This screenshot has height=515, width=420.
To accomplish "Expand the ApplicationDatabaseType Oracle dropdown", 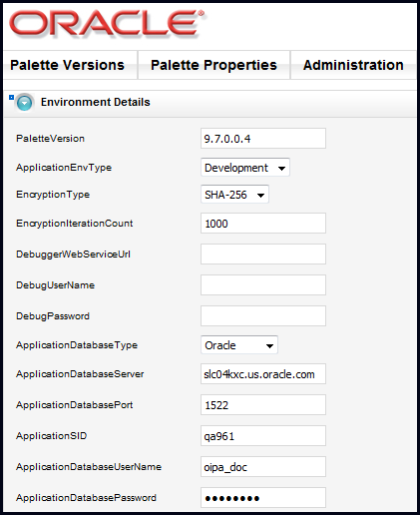I will point(239,345).
